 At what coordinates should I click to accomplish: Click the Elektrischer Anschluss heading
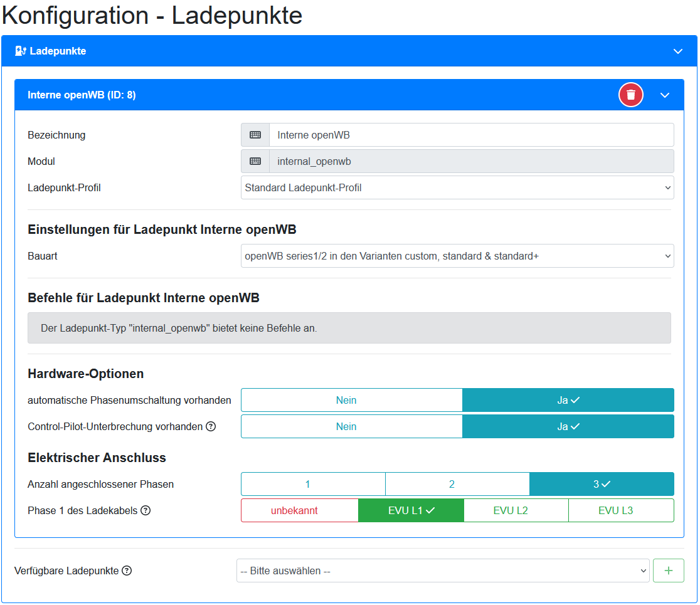(97, 458)
